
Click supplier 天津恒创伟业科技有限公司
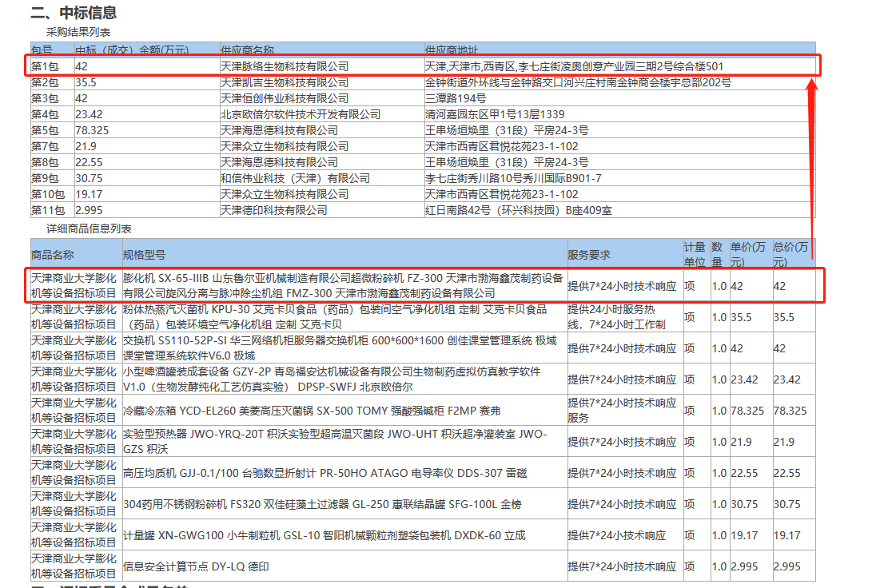click(x=285, y=98)
